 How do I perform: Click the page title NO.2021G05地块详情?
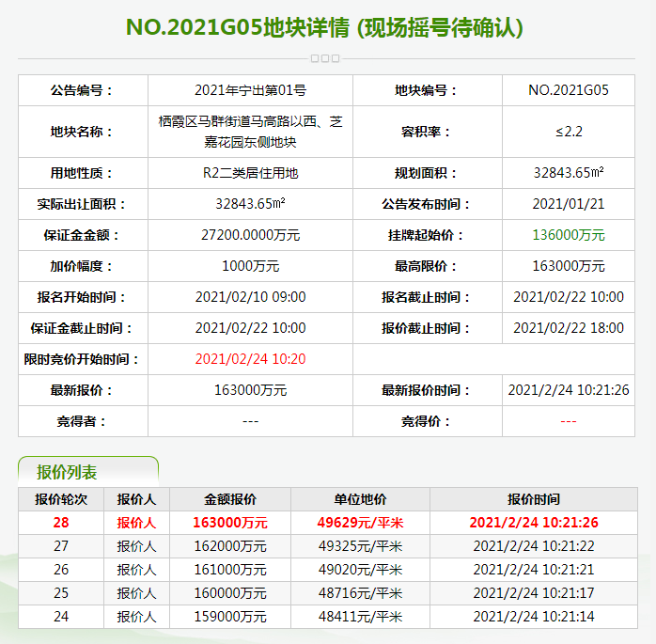[238, 27]
